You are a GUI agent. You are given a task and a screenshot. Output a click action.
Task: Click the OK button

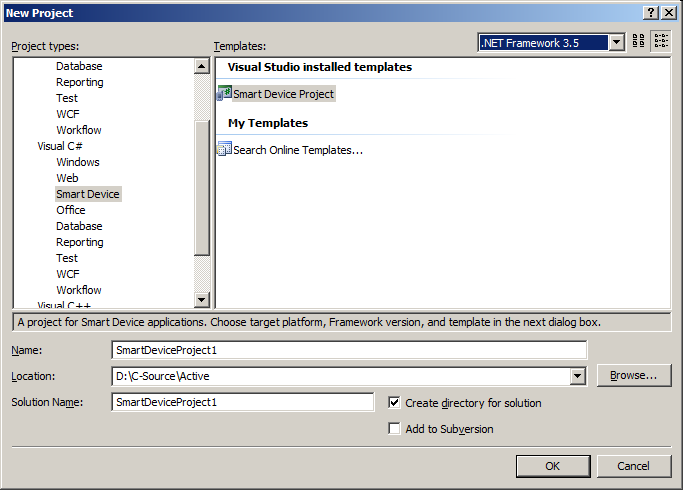553,466
